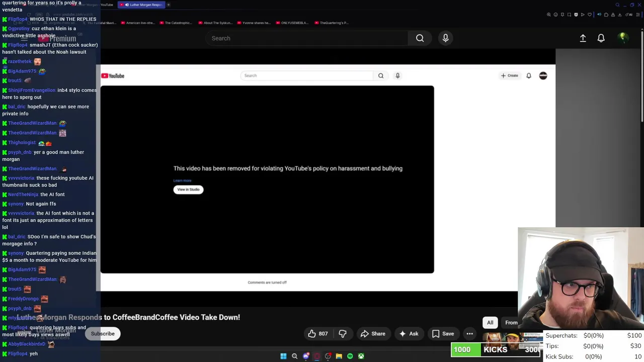Open American live-stre... bookmark
Viewport: 644px width, 362px height.
(137, 23)
